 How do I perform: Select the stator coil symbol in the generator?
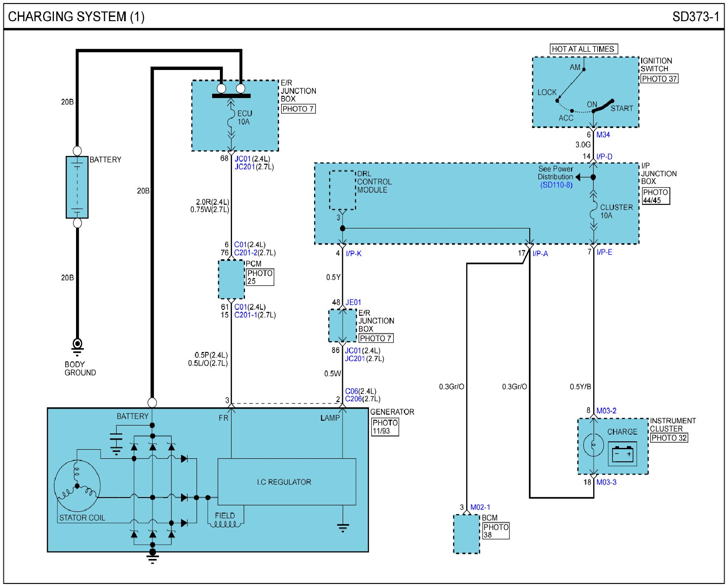(77, 486)
